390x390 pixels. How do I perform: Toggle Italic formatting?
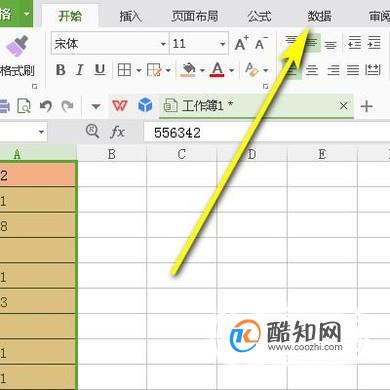[79, 70]
